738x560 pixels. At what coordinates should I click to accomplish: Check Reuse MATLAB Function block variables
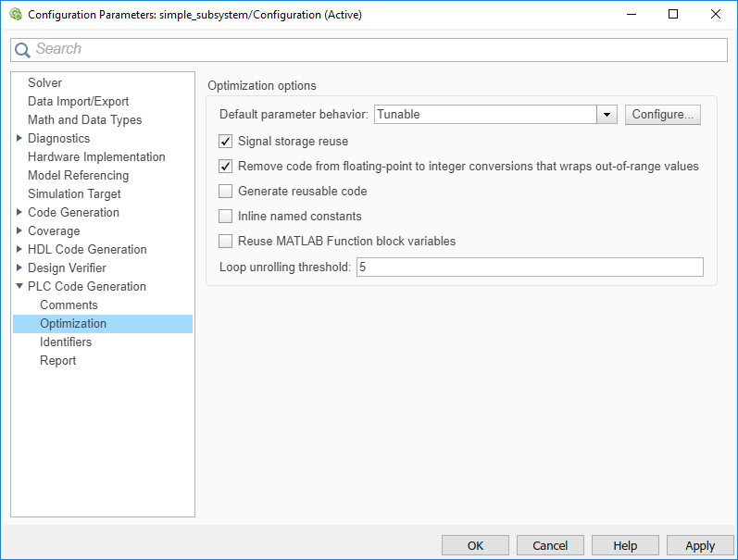click(x=225, y=242)
